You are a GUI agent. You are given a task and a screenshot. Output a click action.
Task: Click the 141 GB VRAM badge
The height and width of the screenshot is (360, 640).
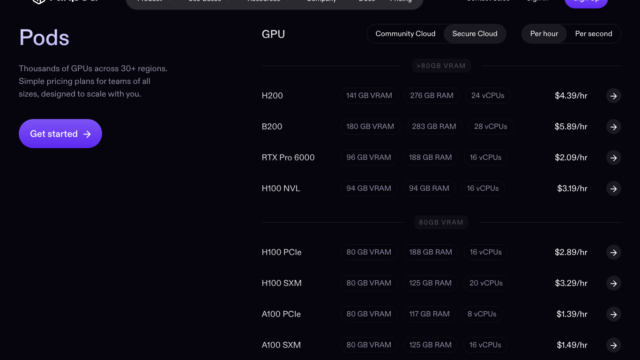tap(369, 96)
